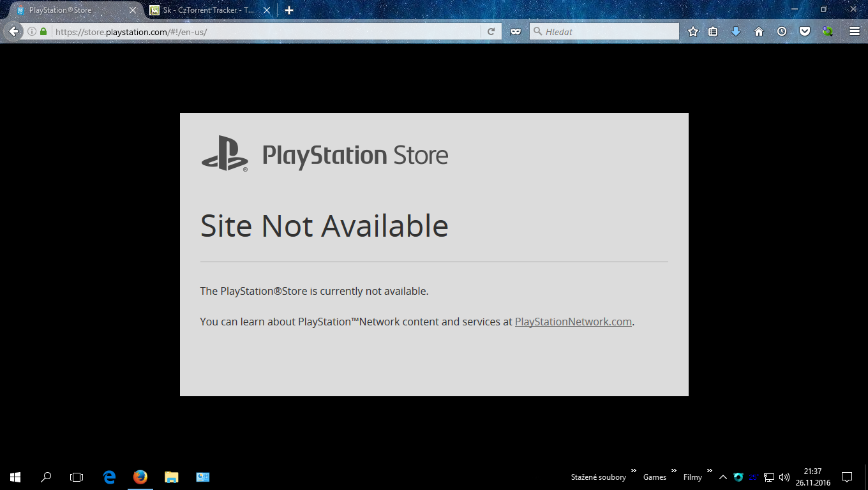Screen dimensions: 868x490
Task: Reload the page with the refresh button
Action: [x=491, y=31]
